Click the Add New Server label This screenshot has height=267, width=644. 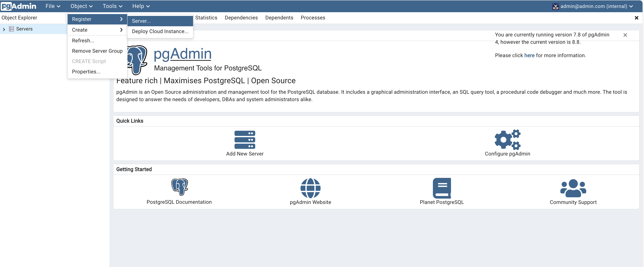click(x=244, y=154)
